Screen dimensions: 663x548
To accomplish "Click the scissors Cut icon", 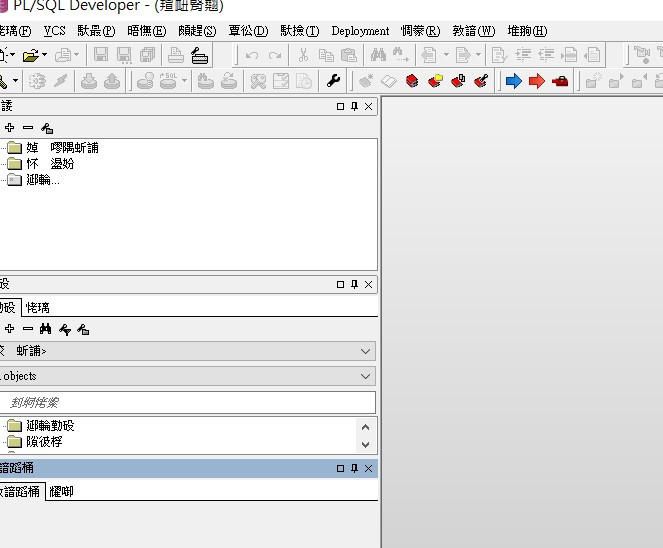I will (303, 55).
